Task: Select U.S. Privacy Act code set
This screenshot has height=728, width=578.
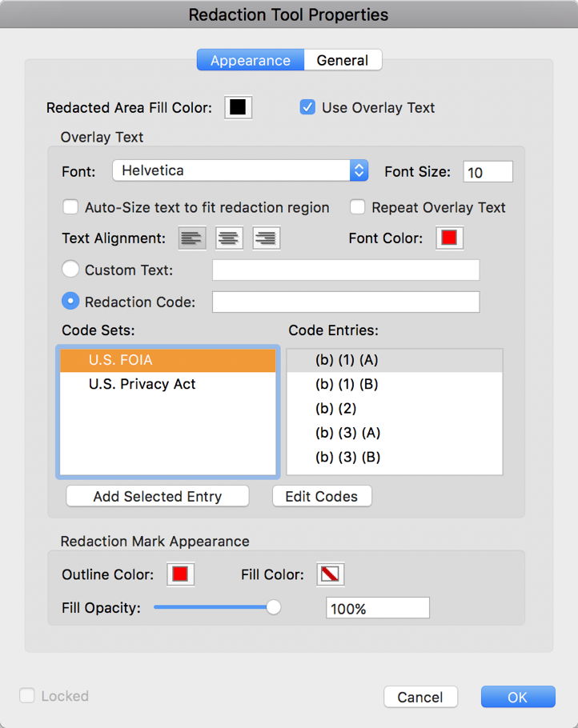Action: pos(142,384)
